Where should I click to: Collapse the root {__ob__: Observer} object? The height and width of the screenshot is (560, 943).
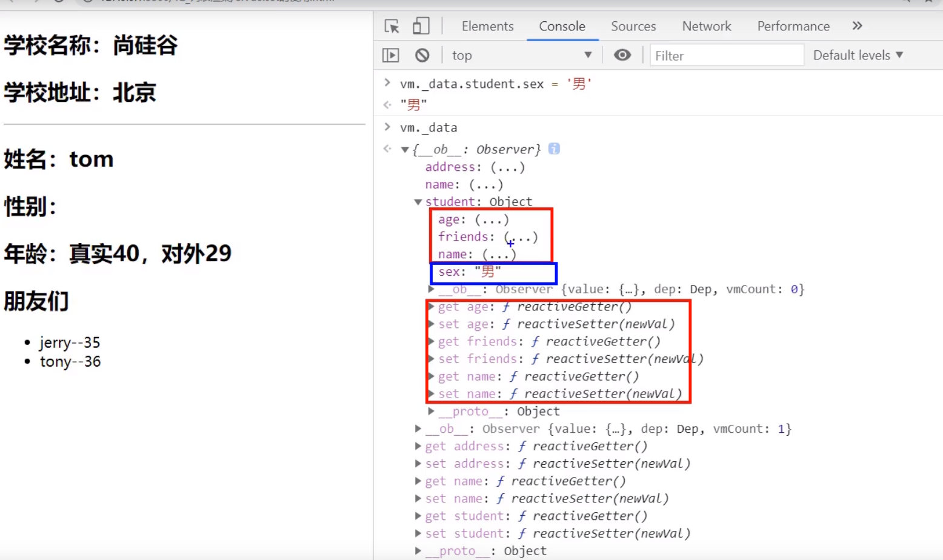coord(405,150)
